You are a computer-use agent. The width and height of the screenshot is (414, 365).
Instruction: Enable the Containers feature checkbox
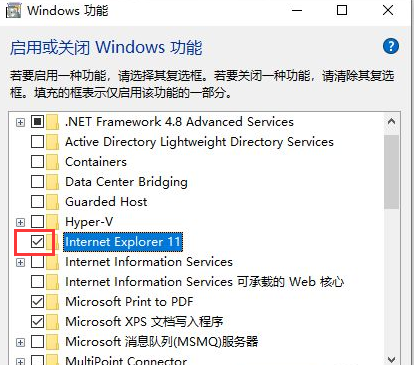pyautogui.click(x=37, y=162)
